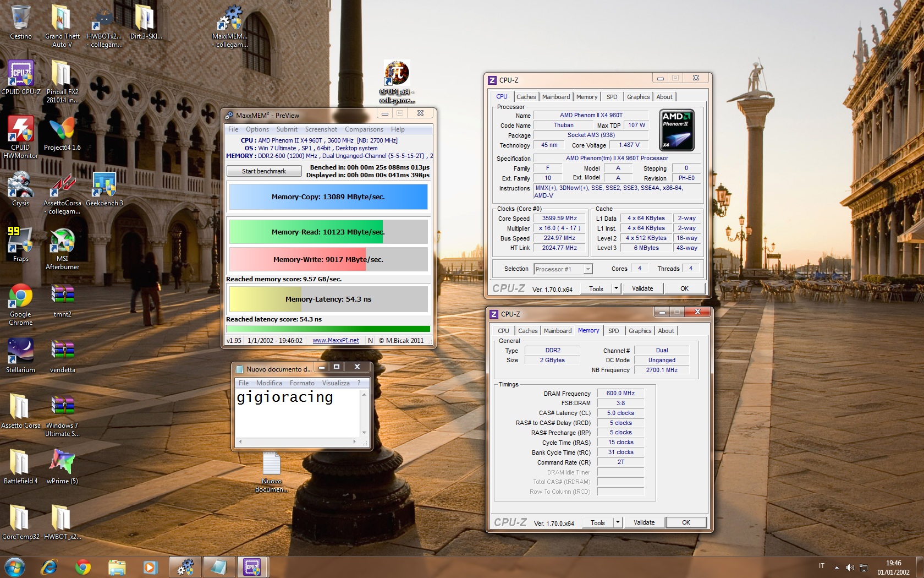This screenshot has width=924, height=578.
Task: Click volume icon in system tray
Action: pos(850,568)
